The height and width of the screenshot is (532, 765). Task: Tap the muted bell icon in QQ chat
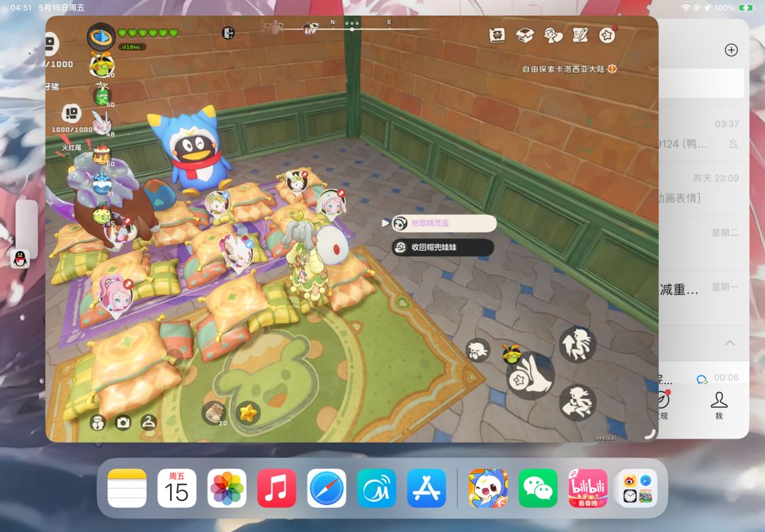[733, 144]
